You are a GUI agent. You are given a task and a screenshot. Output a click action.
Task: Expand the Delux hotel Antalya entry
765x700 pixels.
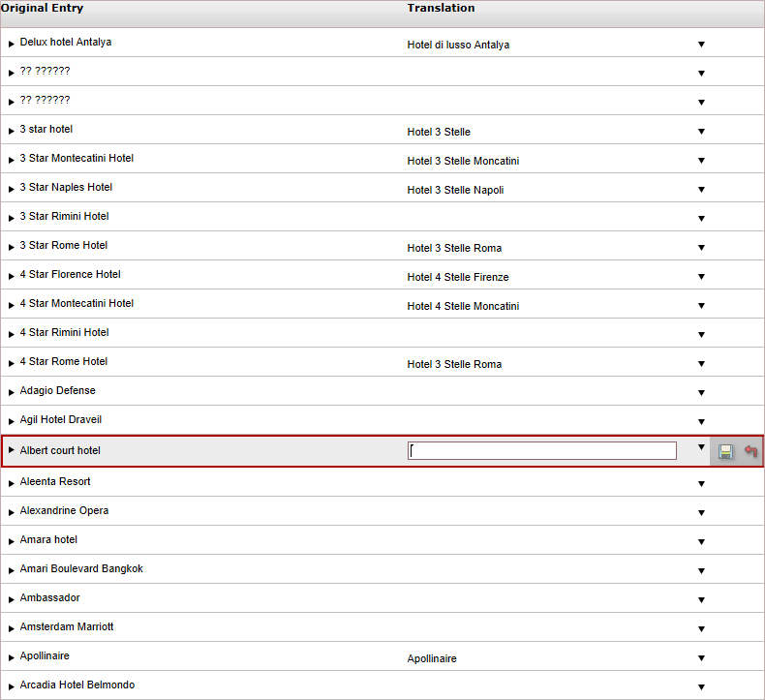(12, 44)
